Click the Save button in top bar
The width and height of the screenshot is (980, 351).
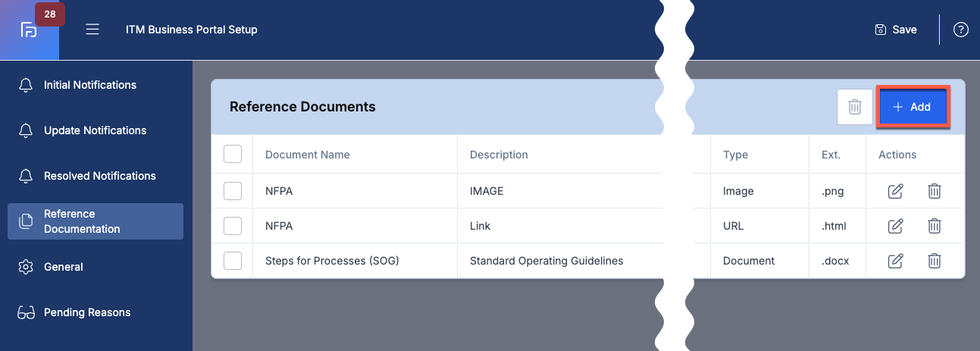coord(896,30)
